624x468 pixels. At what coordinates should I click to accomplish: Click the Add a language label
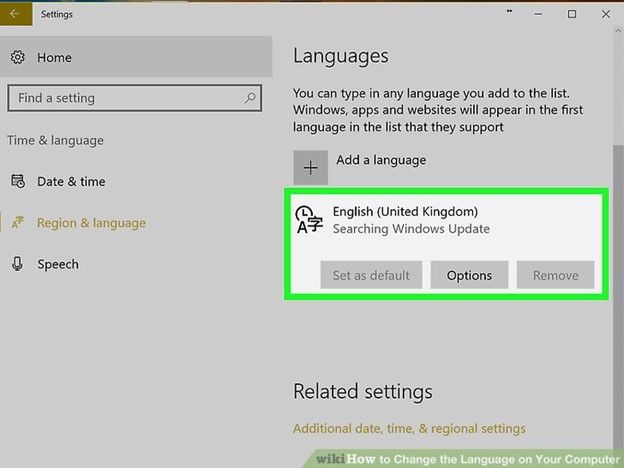click(381, 160)
